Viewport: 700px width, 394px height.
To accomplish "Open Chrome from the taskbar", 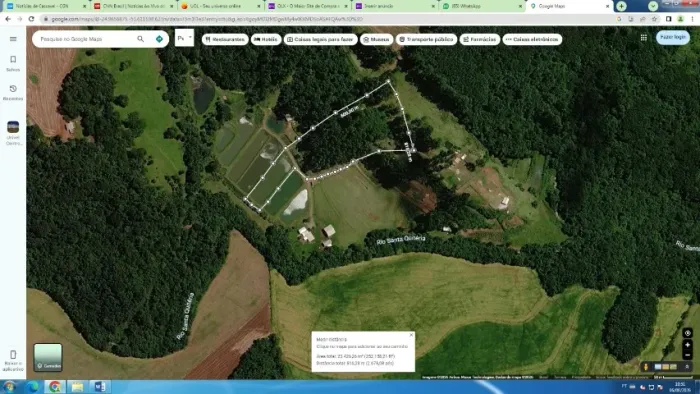I will (x=54, y=387).
